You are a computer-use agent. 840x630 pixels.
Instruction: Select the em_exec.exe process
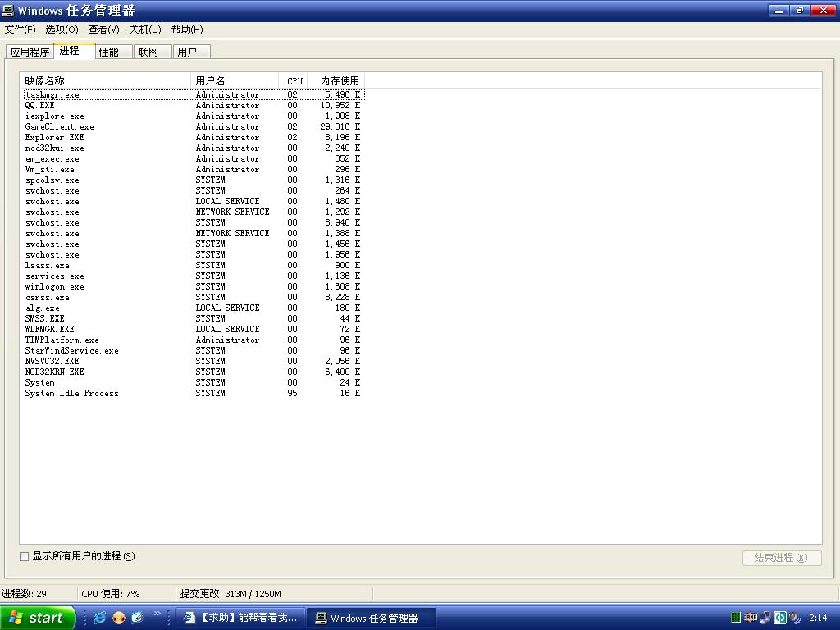(194, 159)
